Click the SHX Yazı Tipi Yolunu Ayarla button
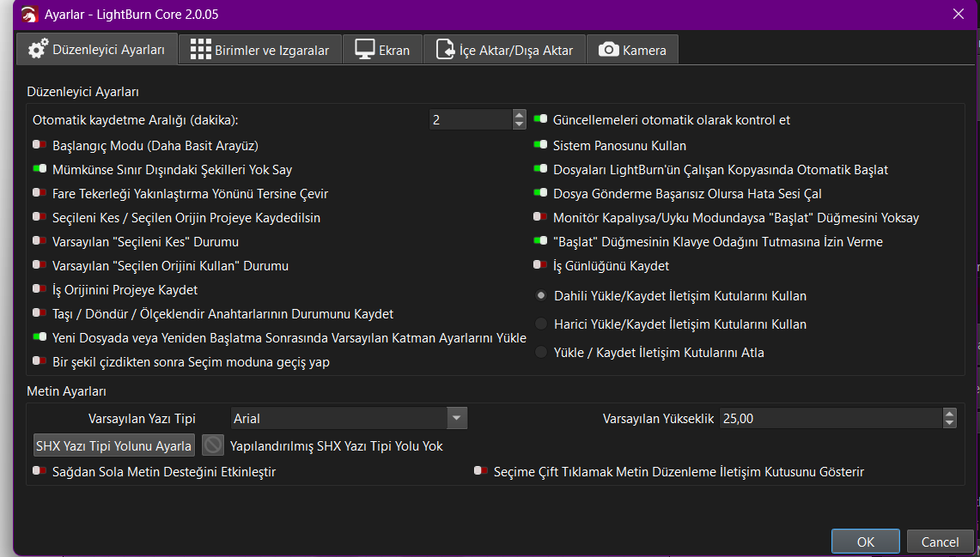This screenshot has height=557, width=980. [113, 446]
